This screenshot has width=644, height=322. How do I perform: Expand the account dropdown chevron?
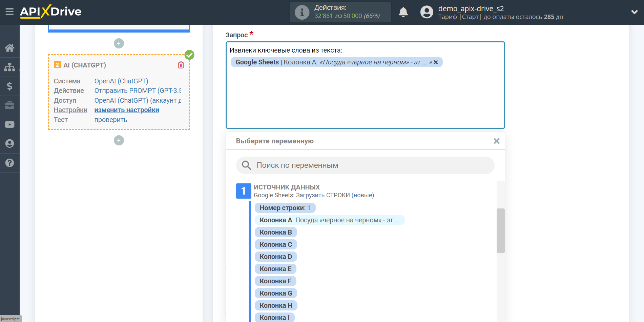tap(634, 12)
